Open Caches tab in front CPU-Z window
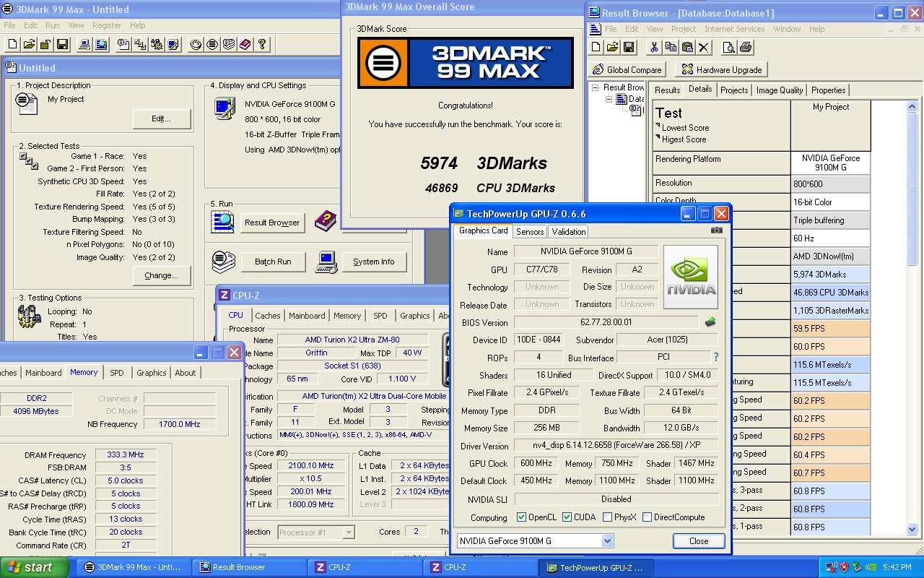 pos(268,316)
